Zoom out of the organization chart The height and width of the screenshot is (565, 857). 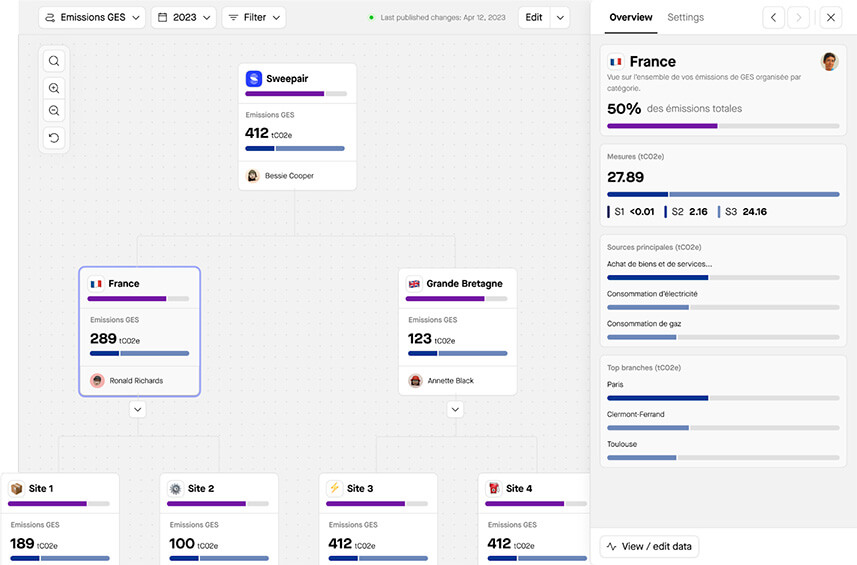[x=54, y=111]
